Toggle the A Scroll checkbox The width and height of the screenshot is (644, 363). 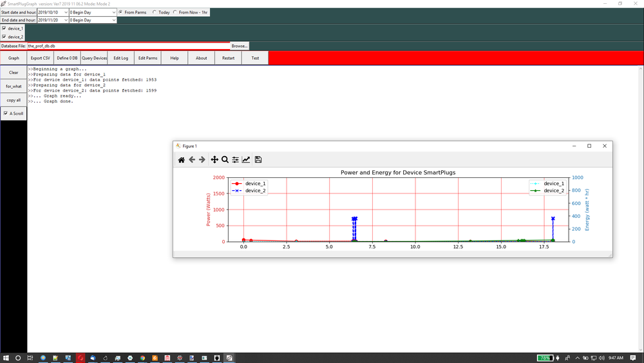coord(6,113)
